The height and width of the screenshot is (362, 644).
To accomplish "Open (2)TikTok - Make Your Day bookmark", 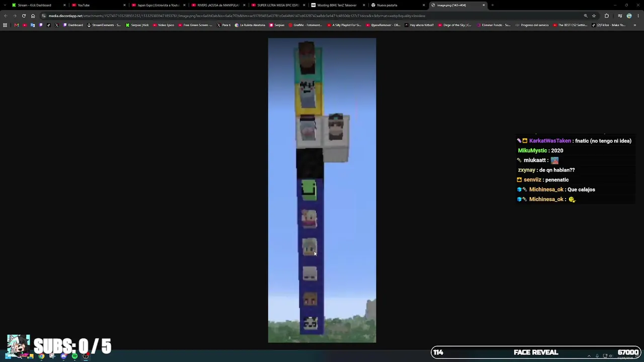I will (609, 25).
